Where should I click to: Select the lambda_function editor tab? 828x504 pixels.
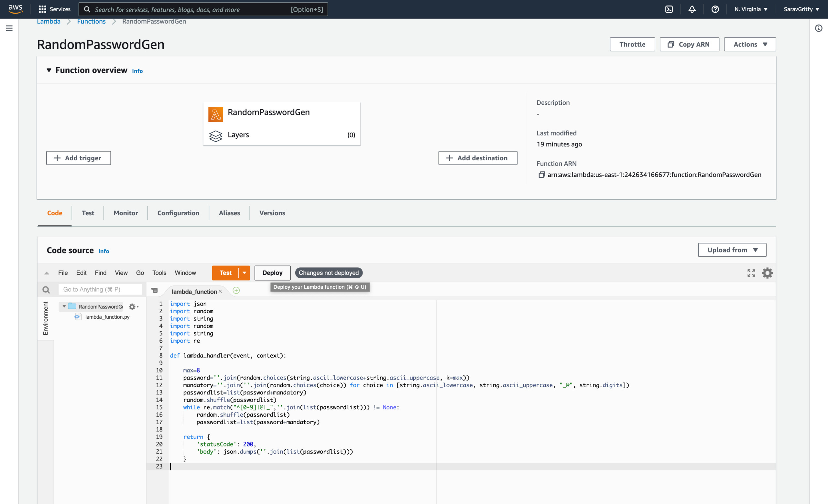(x=194, y=292)
